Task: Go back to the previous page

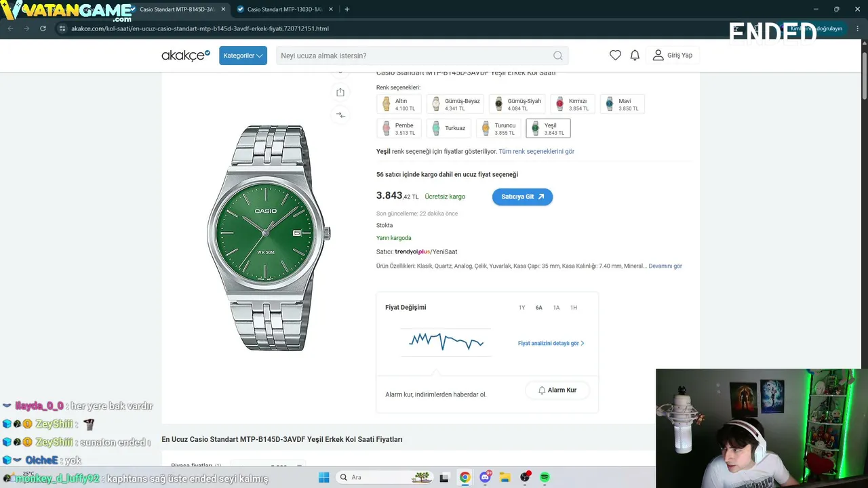Action: tap(10, 28)
